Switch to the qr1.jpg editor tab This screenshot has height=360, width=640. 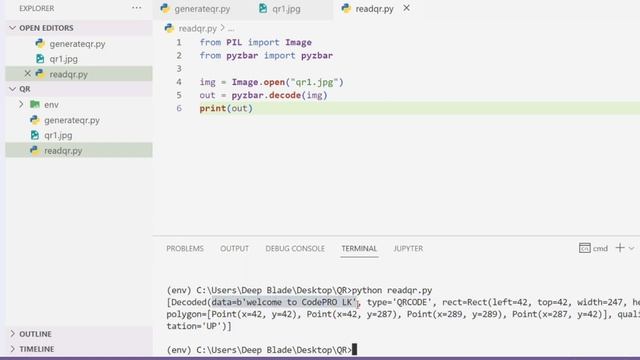pyautogui.click(x=286, y=9)
